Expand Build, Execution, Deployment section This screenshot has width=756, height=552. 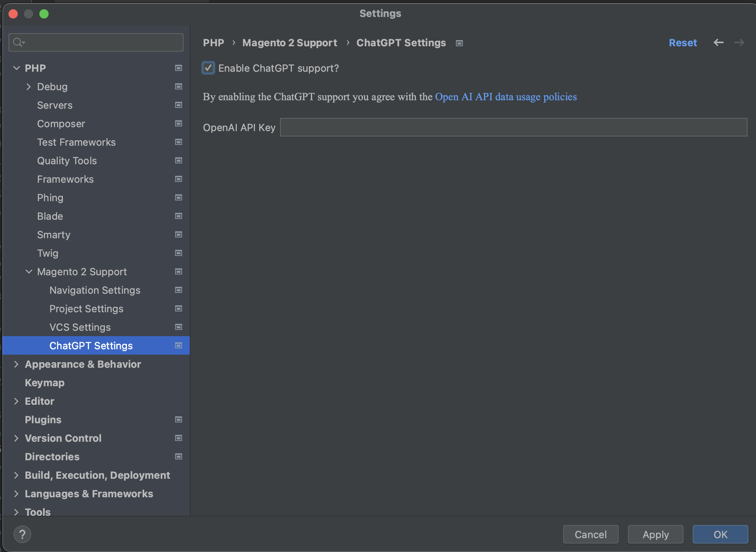[x=16, y=475]
